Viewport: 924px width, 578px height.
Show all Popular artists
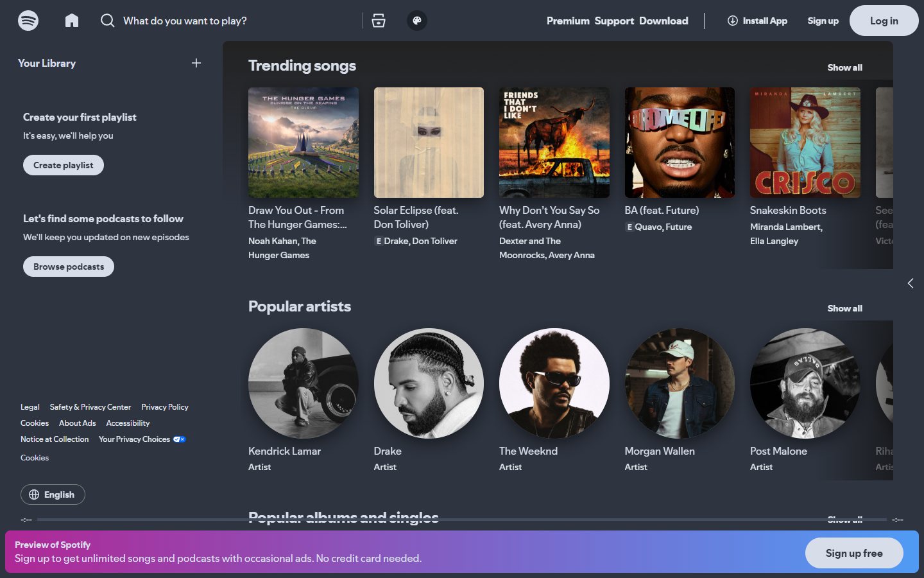(844, 308)
